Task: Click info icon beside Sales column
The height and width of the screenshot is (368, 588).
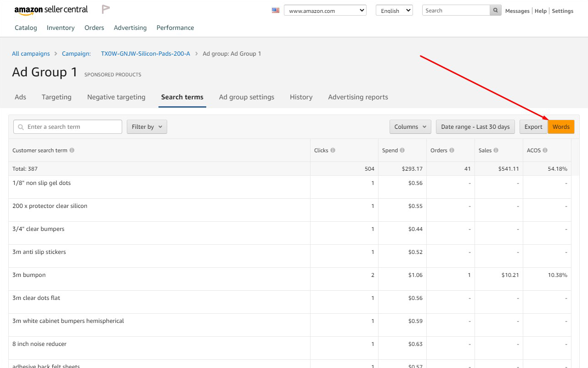Action: [496, 150]
